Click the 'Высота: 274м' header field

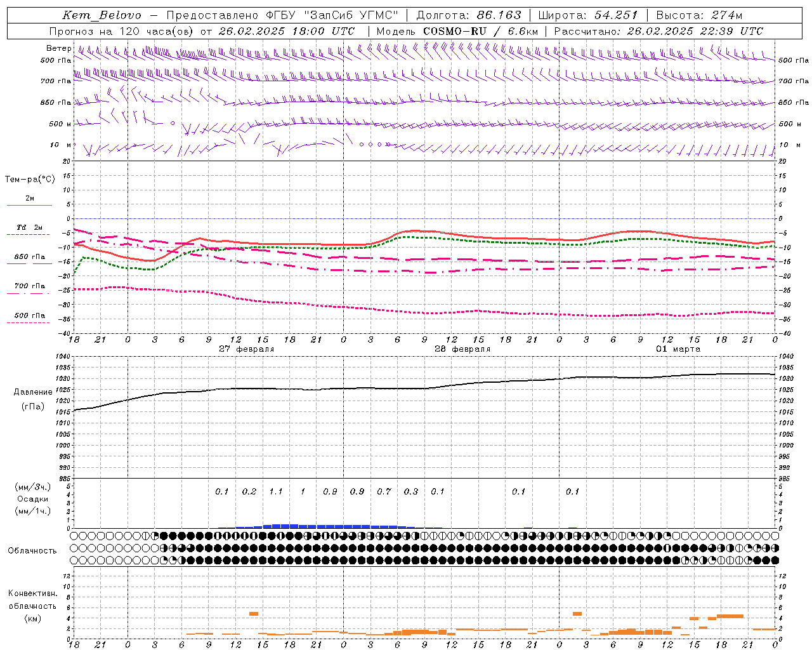point(699,15)
